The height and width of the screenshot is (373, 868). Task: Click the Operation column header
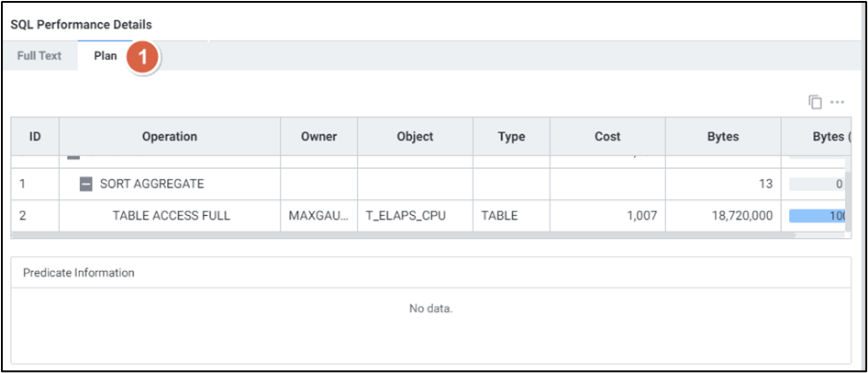pos(170,137)
